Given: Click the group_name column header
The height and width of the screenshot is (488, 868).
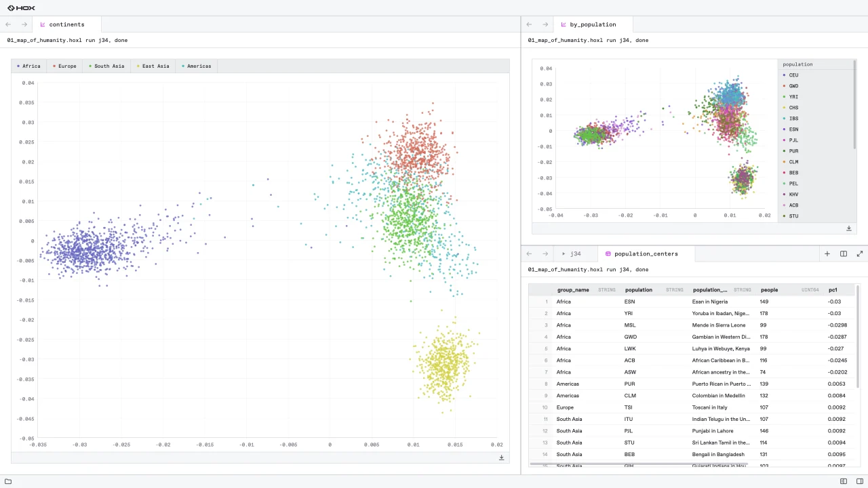Looking at the screenshot, I should pos(587,289).
